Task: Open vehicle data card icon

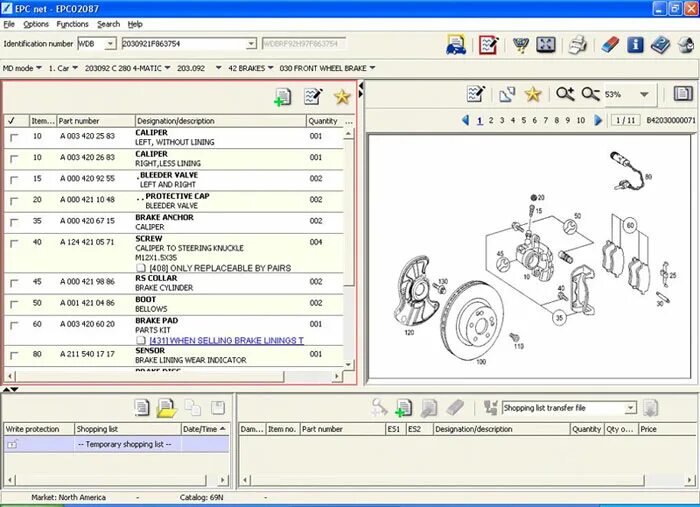Action: (456, 45)
